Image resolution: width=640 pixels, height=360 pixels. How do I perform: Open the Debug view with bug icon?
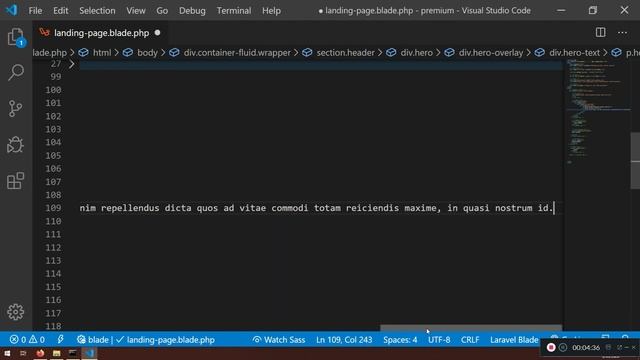point(16,144)
